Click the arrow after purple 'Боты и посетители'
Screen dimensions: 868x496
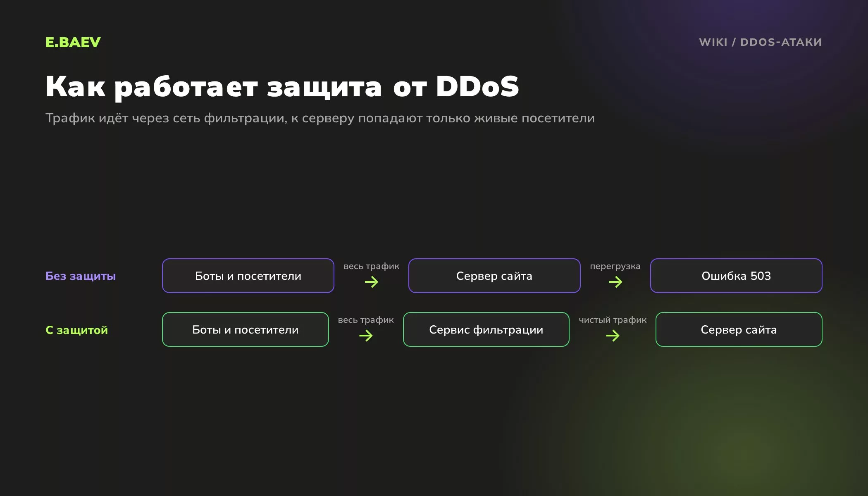coord(372,282)
